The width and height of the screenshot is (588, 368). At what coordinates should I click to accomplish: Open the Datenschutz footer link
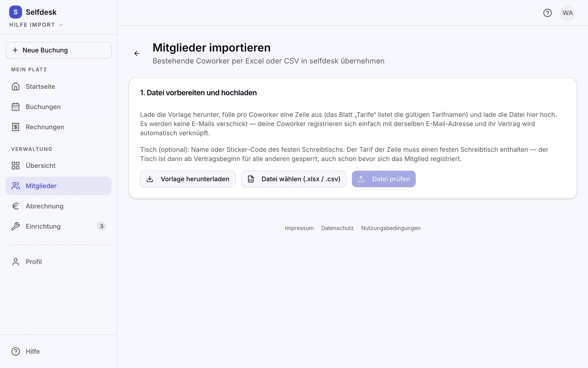[337, 228]
